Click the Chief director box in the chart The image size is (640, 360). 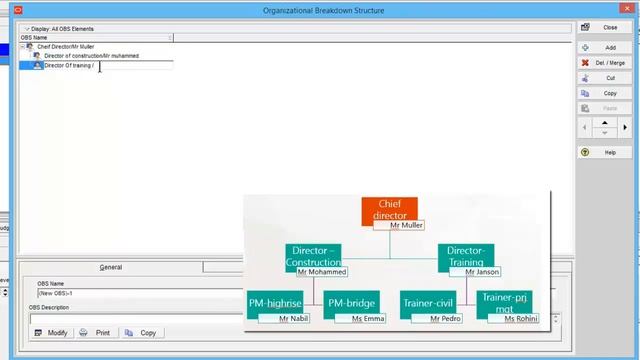click(x=389, y=210)
